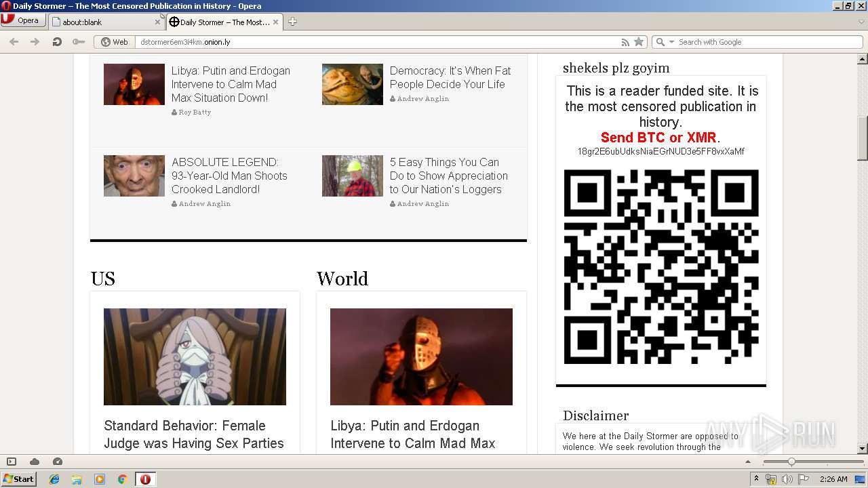Click the Bitcoin address text

click(x=661, y=151)
